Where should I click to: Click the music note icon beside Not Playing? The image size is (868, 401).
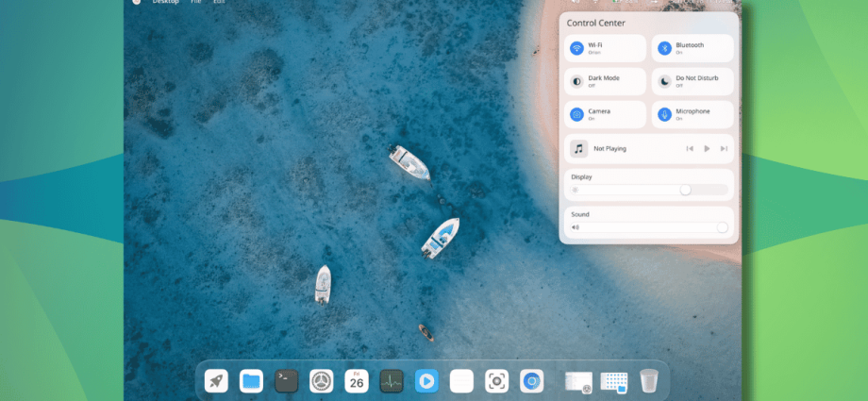point(579,148)
